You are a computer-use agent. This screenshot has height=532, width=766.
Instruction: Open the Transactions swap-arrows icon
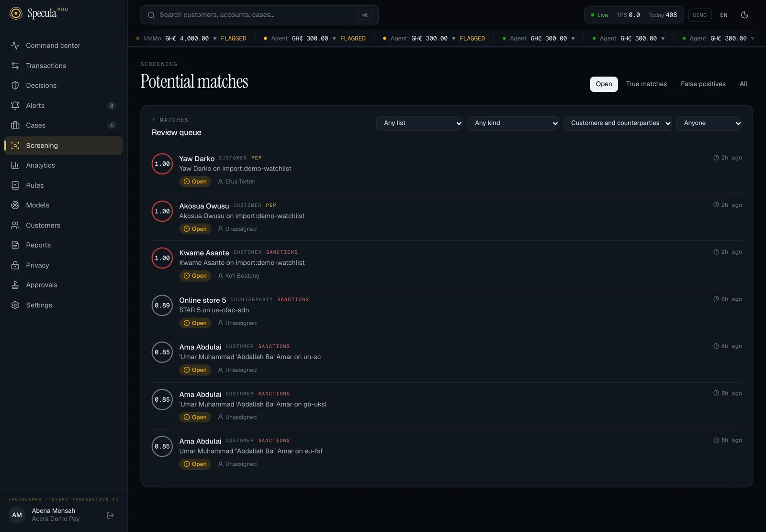(x=15, y=66)
